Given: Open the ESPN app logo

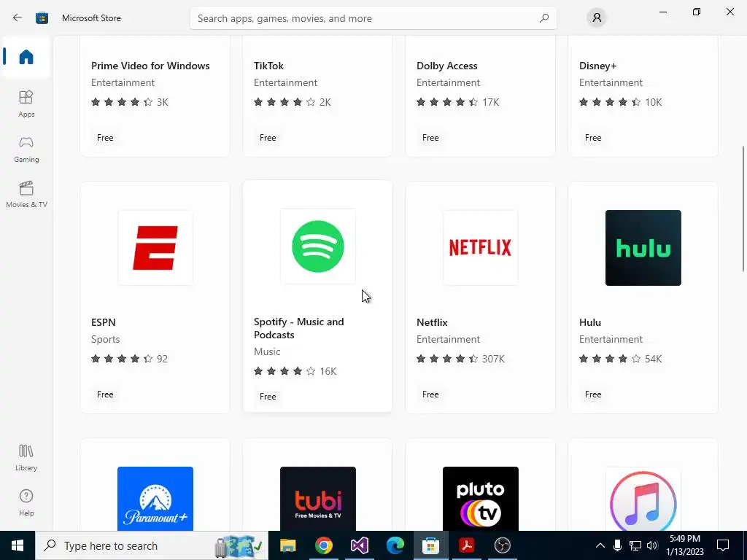Looking at the screenshot, I should (155, 248).
